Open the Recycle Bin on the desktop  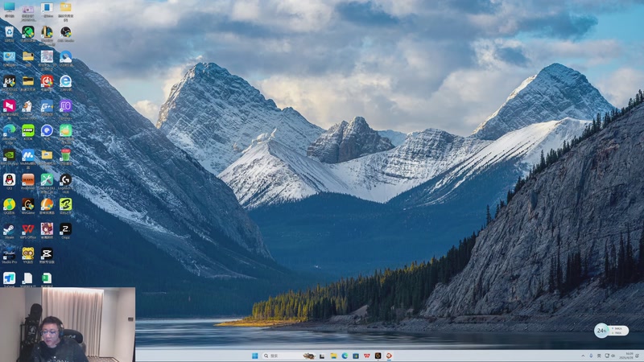click(x=9, y=32)
